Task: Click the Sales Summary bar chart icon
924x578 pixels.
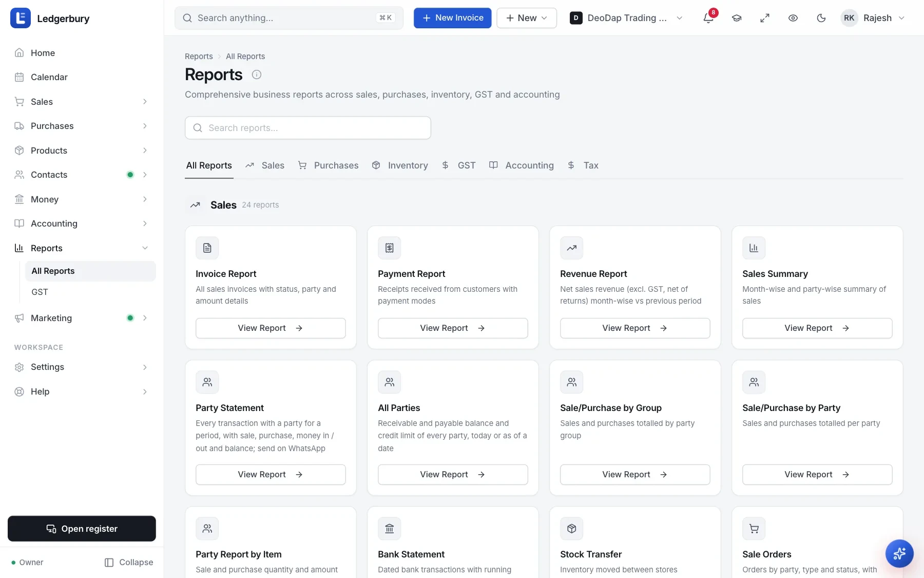Action: point(754,248)
